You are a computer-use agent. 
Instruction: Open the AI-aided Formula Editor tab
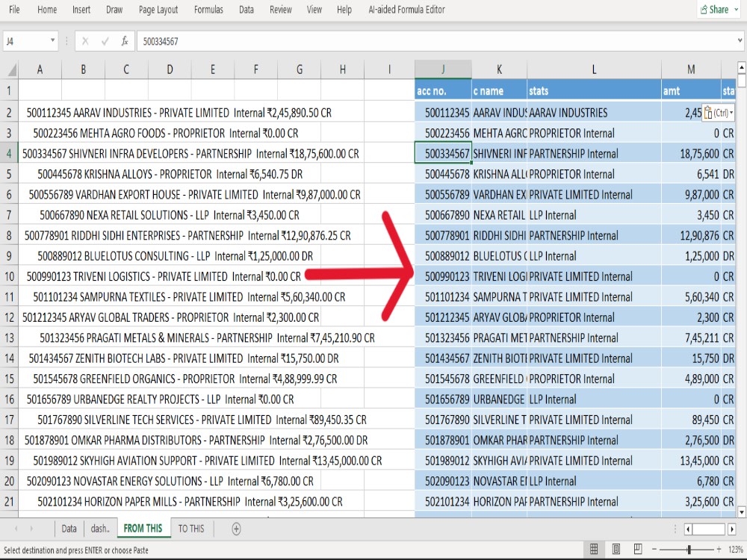coord(406,10)
